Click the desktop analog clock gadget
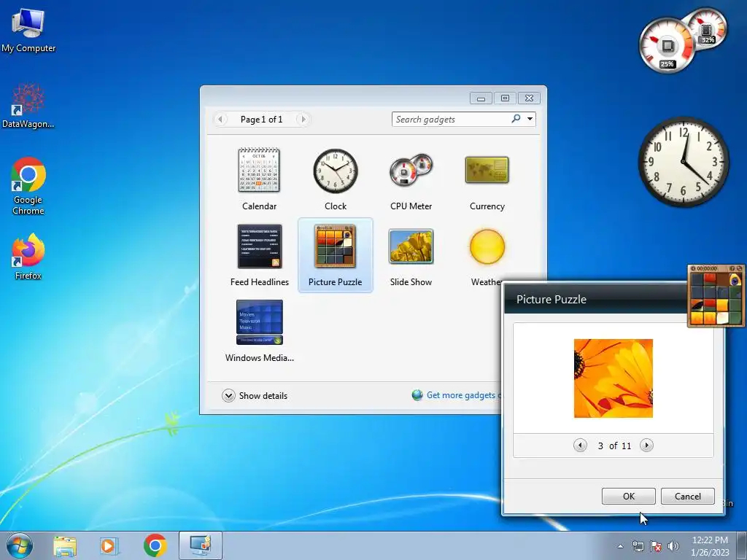Screen dimensions: 747x560 (684, 163)
